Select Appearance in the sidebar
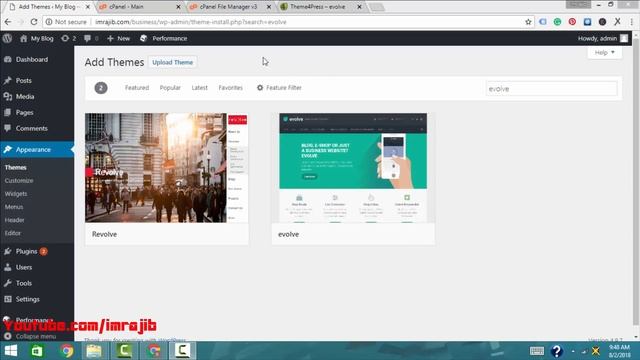 [33, 149]
